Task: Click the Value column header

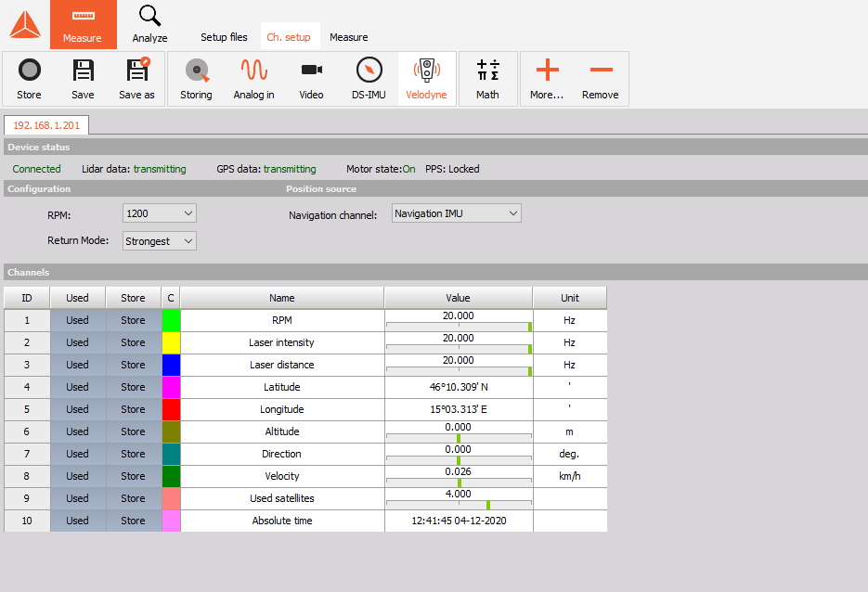Action: (459, 298)
